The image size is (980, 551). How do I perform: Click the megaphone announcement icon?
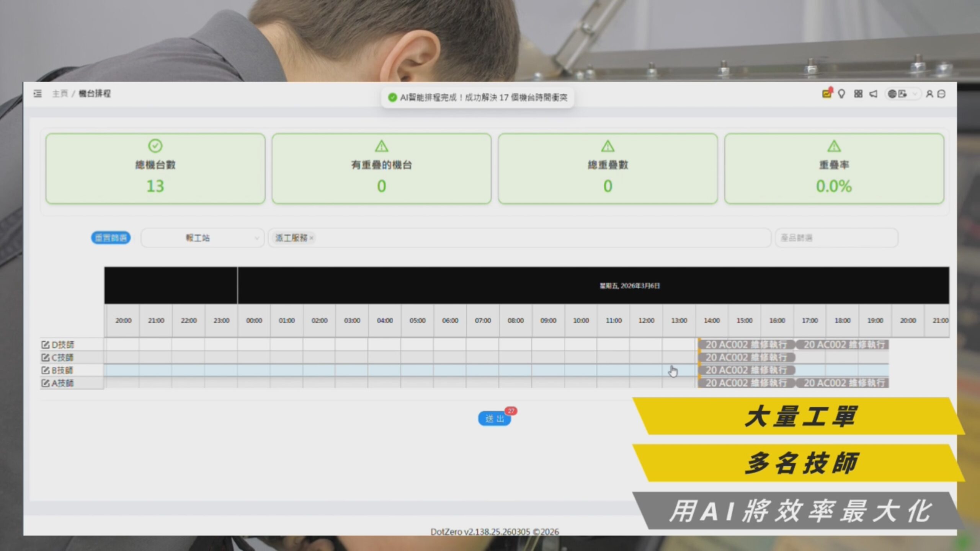pyautogui.click(x=873, y=94)
